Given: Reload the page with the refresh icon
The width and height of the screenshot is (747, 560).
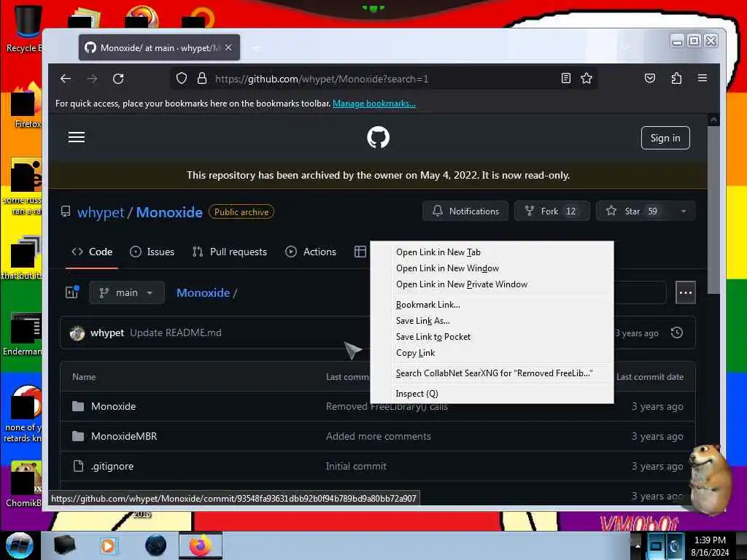Looking at the screenshot, I should click(x=118, y=79).
